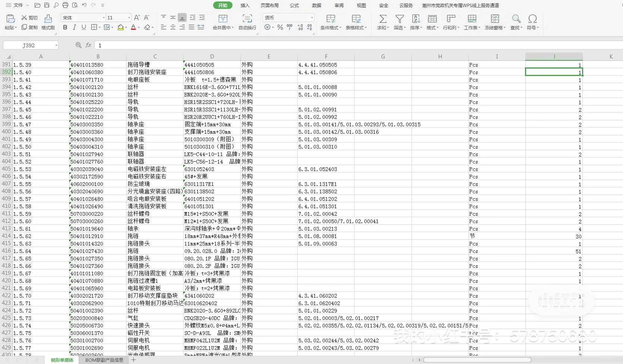Expand the quick access toolbar customize arrow

[x=103, y=5]
